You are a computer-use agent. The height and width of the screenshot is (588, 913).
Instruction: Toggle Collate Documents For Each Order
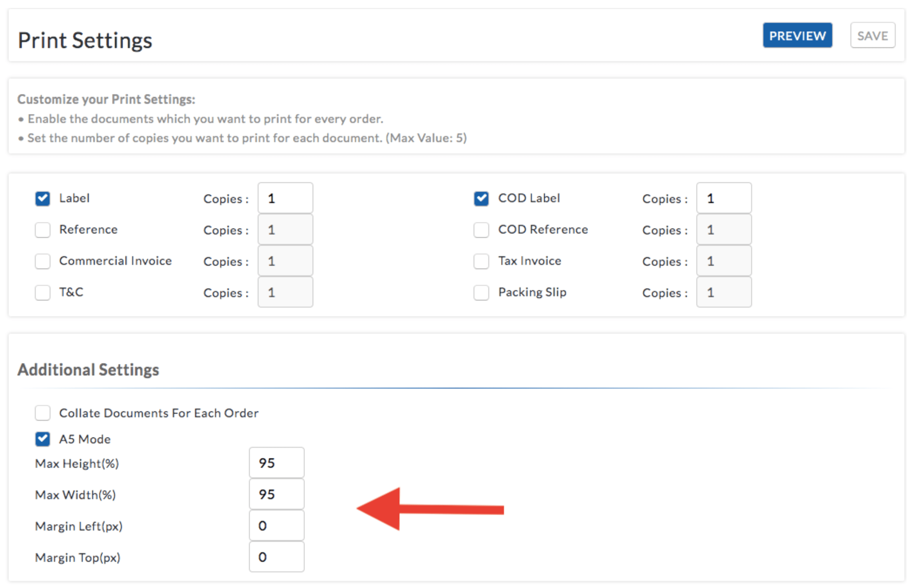(42, 413)
